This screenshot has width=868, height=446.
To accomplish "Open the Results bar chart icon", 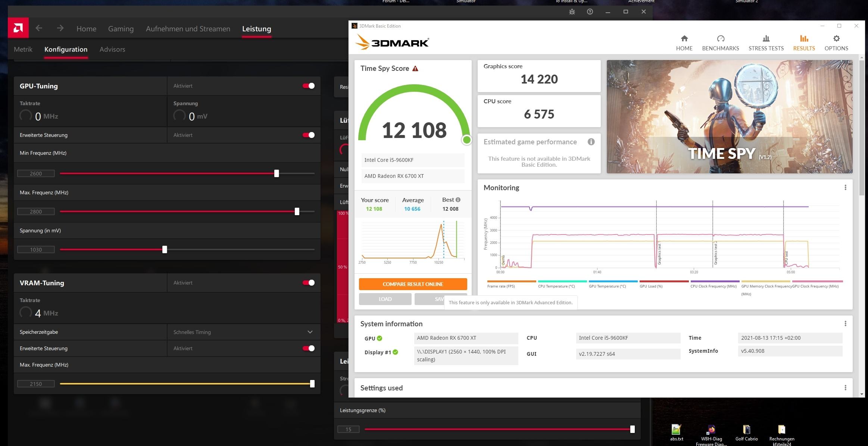I will [804, 38].
